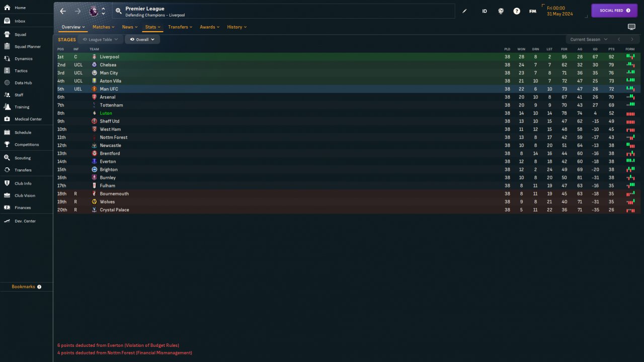Image resolution: width=644 pixels, height=362 pixels.
Task: Select the Man City table row
Action: pyautogui.click(x=347, y=73)
